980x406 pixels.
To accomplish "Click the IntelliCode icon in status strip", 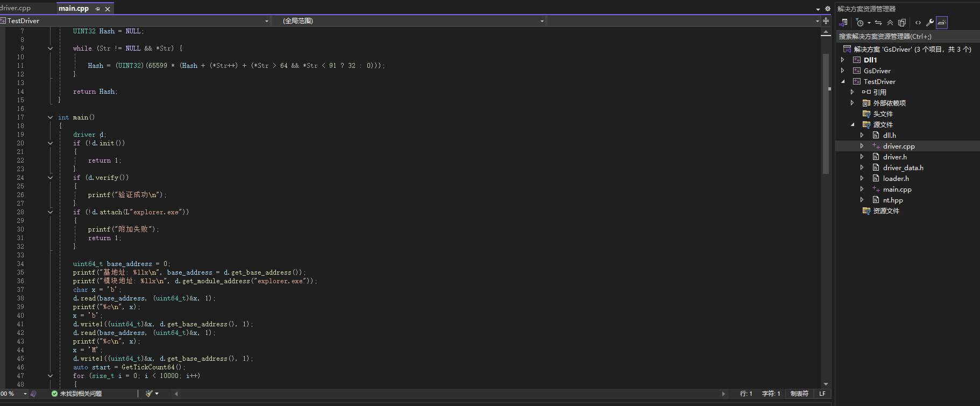I will point(34,394).
